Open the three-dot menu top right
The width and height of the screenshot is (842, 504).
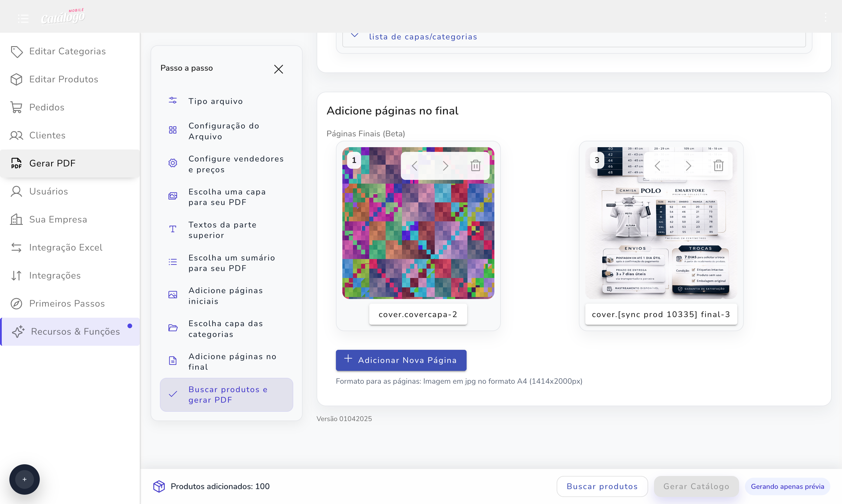pos(826,17)
